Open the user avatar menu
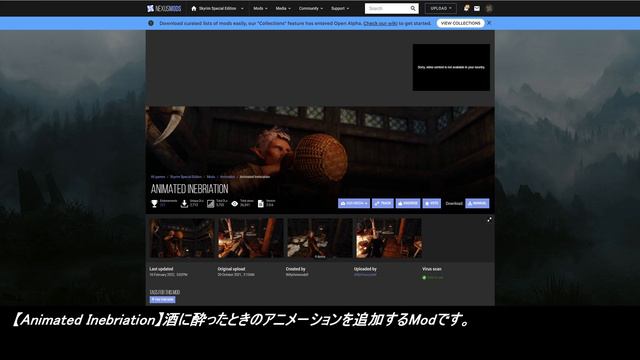 click(x=489, y=8)
